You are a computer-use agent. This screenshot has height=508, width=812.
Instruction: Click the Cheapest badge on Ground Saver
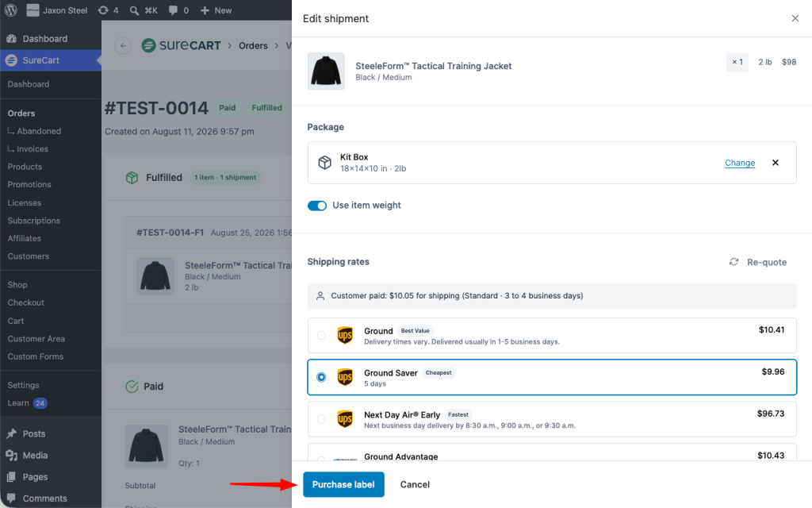(x=439, y=373)
